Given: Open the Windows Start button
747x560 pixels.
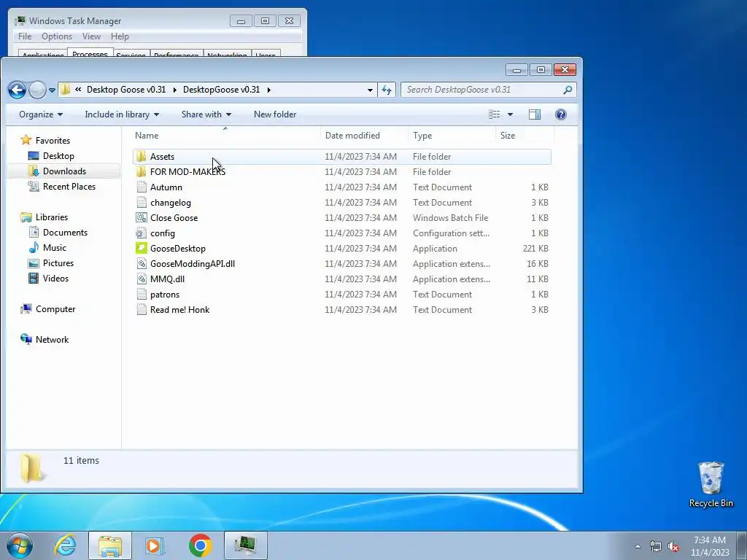Looking at the screenshot, I should 19,545.
